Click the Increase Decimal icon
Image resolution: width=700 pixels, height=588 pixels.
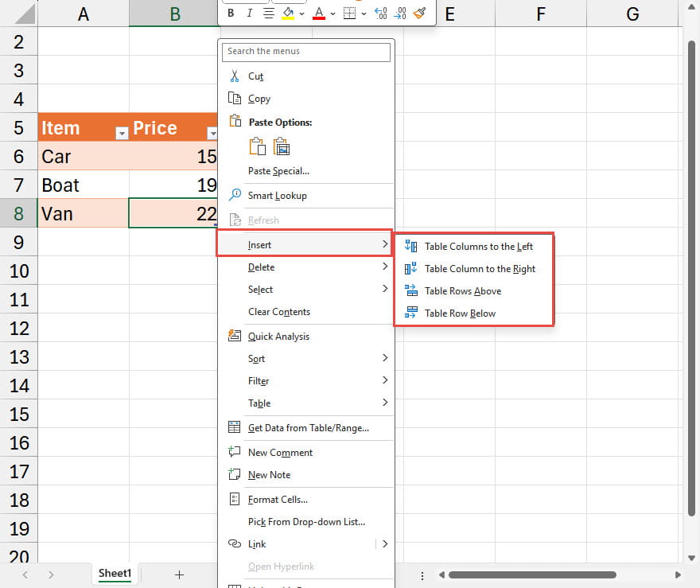pyautogui.click(x=380, y=14)
